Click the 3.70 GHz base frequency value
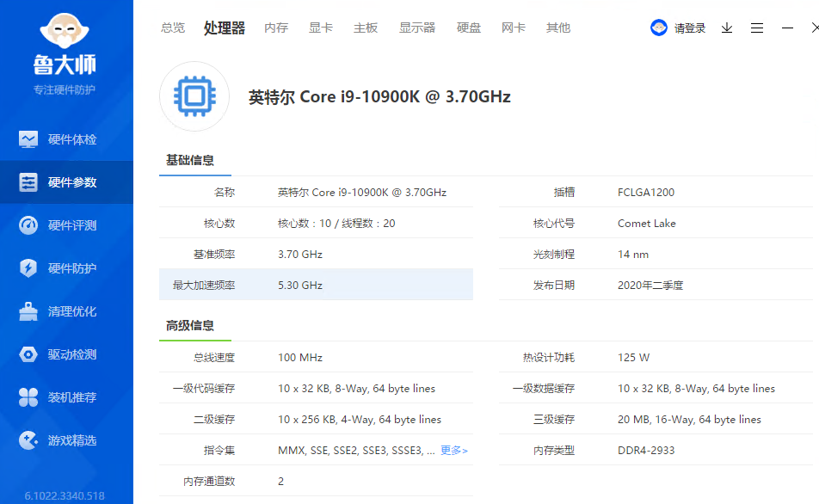Viewport: 819px width, 504px height. pos(300,255)
